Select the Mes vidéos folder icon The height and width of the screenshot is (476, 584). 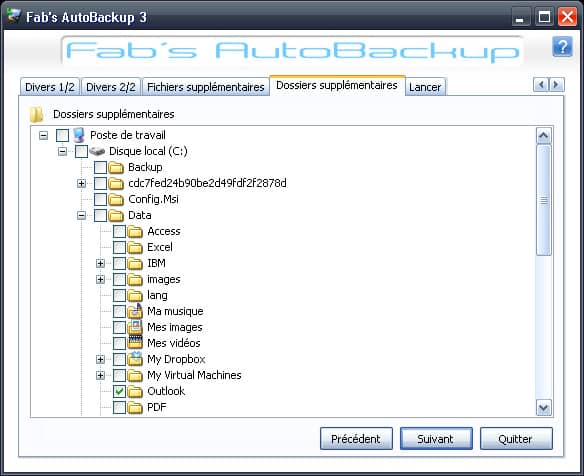pos(135,343)
